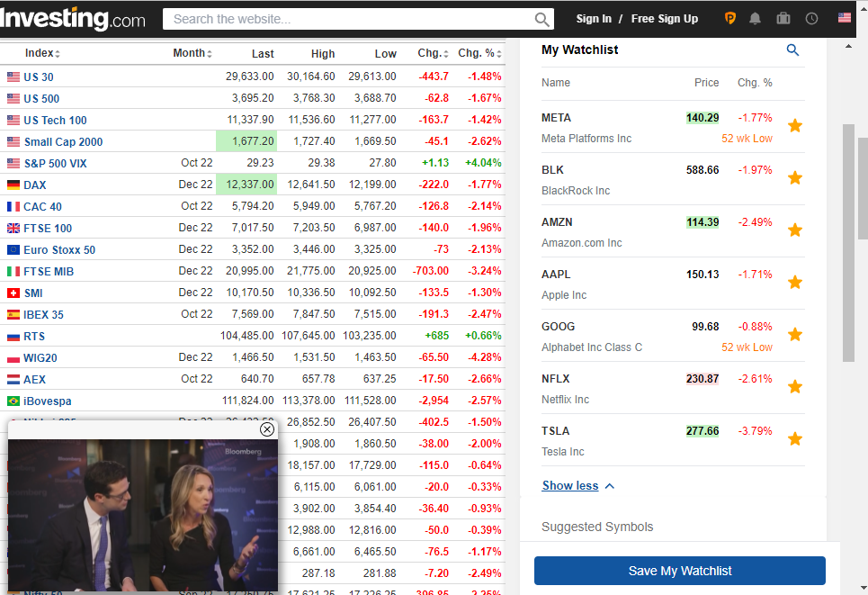Click the Italian flag beside FTSE MIB
868x595 pixels.
[x=13, y=272]
